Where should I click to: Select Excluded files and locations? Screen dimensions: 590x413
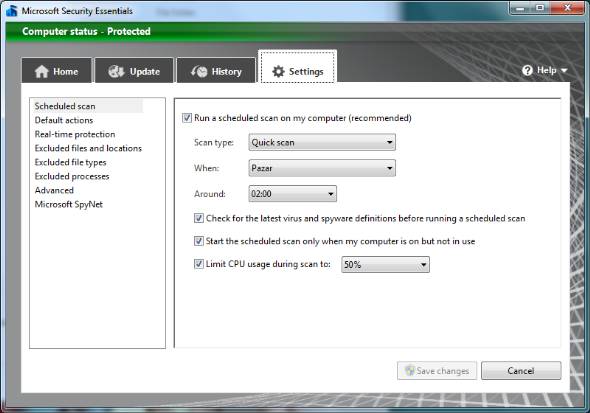pos(88,148)
